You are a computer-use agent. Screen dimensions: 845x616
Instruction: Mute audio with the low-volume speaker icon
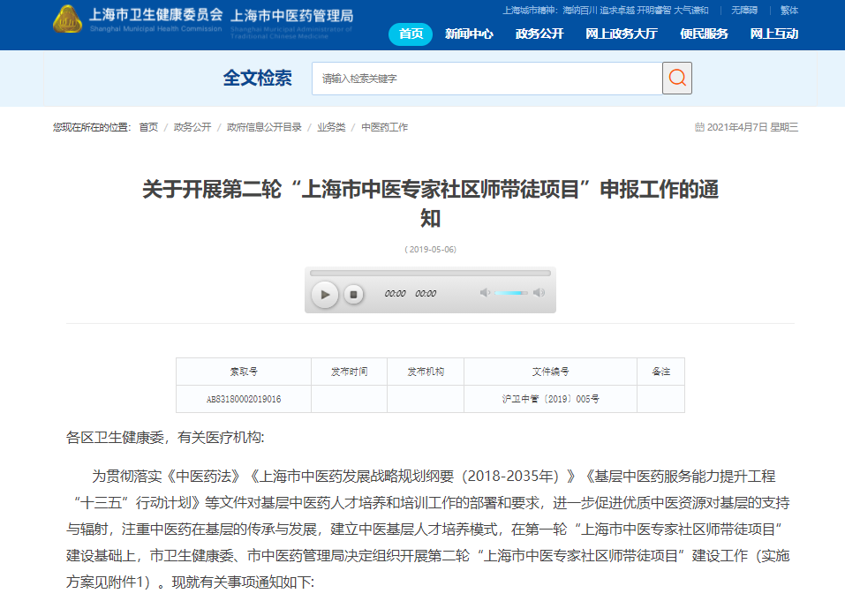pos(484,293)
